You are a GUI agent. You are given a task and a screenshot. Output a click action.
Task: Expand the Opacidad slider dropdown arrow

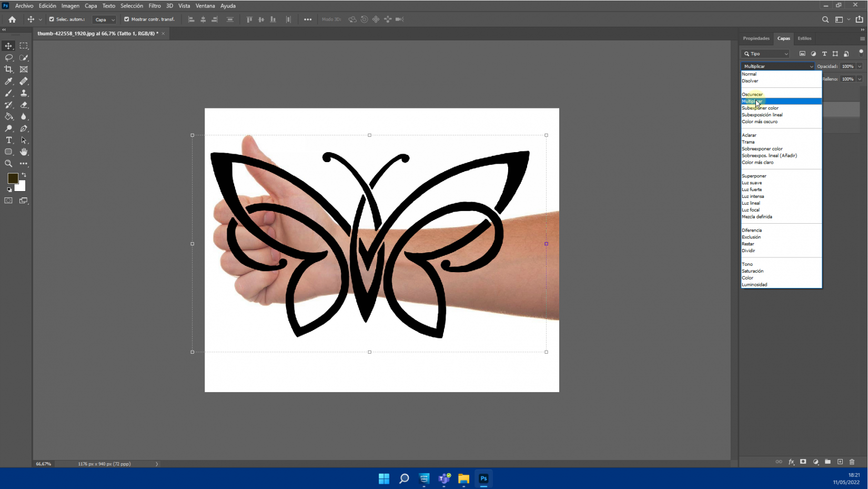[860, 66]
